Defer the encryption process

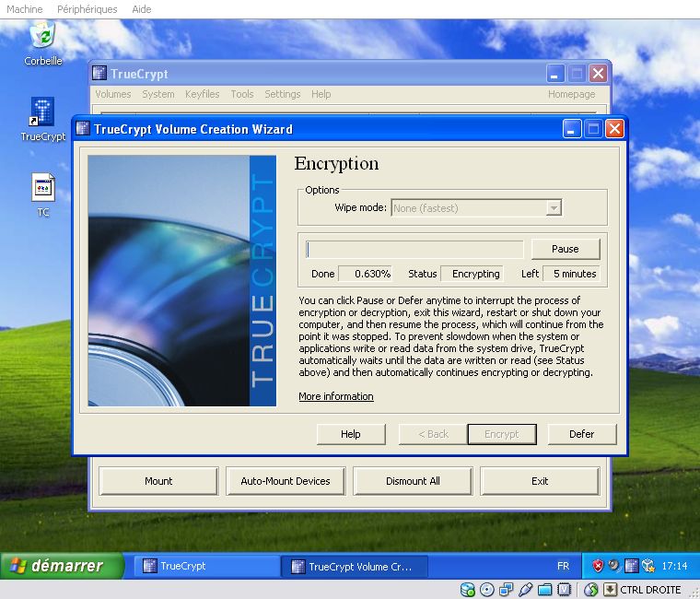[x=582, y=434]
